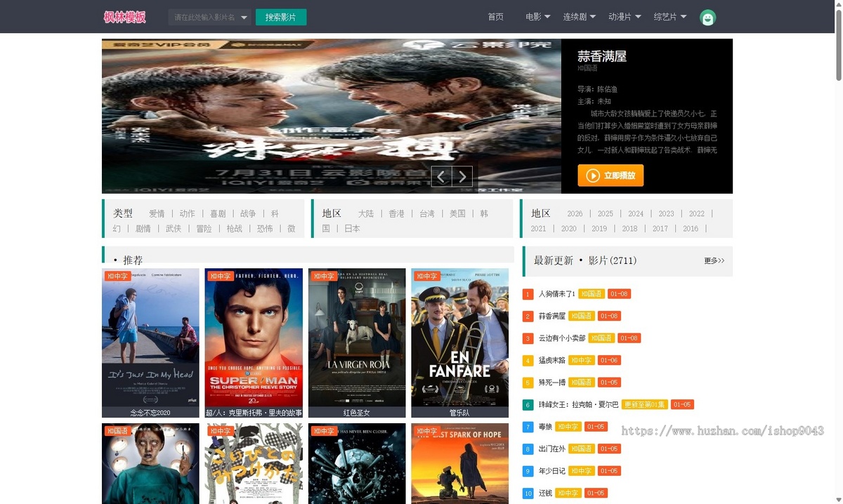843x504 pixels.
Task: Filter by year 2021
Action: 539,229
